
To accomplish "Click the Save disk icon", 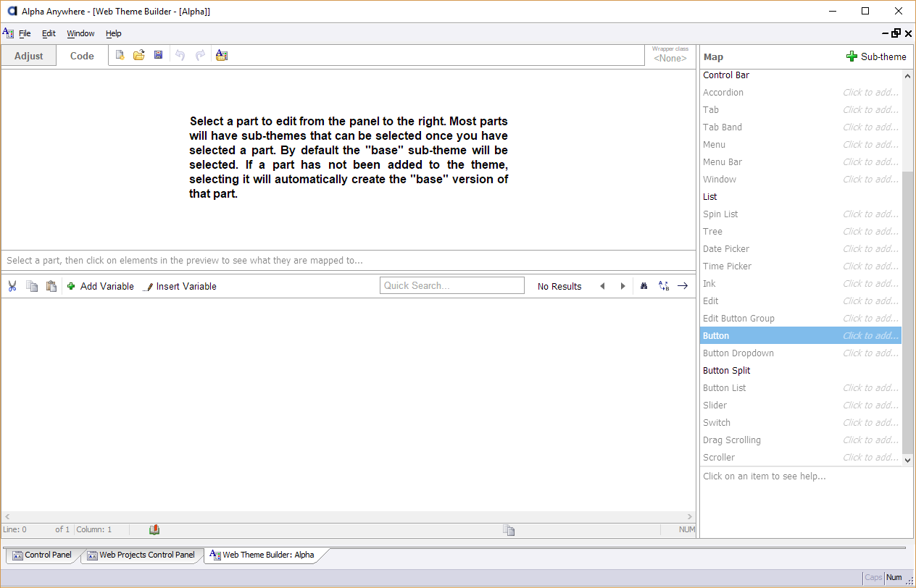I will (158, 55).
